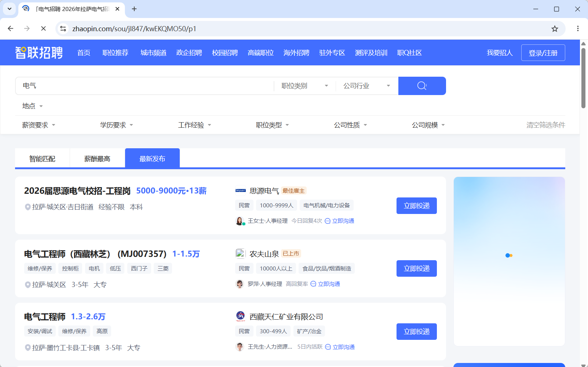This screenshot has width=588, height=367.
Task: Click the browser forward arrow
Action: [x=27, y=29]
